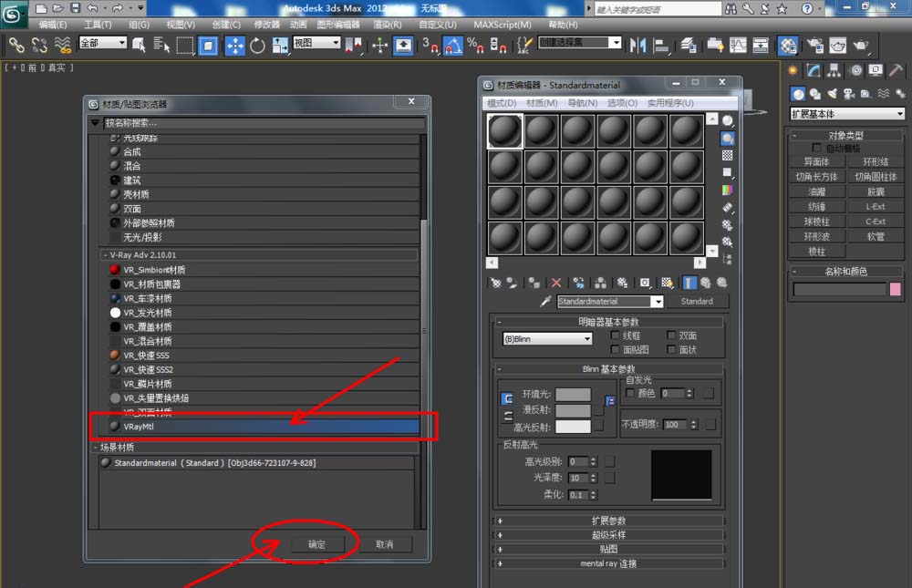The width and height of the screenshot is (912, 588).
Task: Open the 材质(M) menu in material editor
Action: pyautogui.click(x=541, y=103)
